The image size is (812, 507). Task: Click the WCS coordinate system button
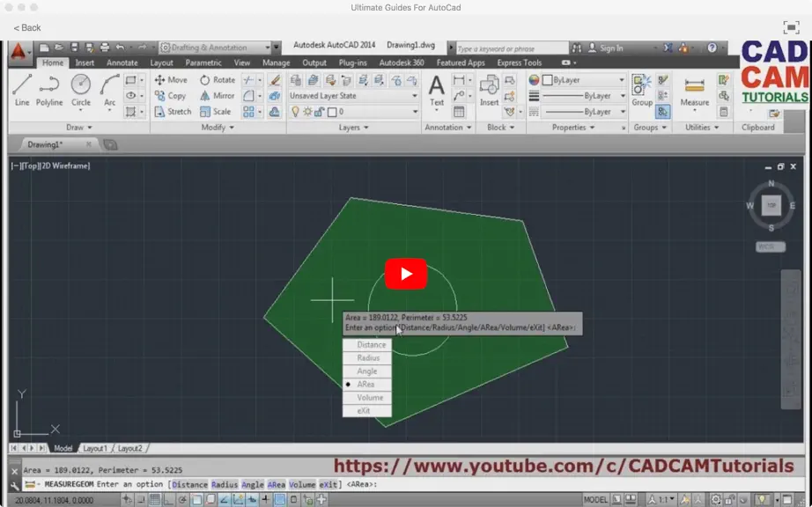click(x=771, y=246)
